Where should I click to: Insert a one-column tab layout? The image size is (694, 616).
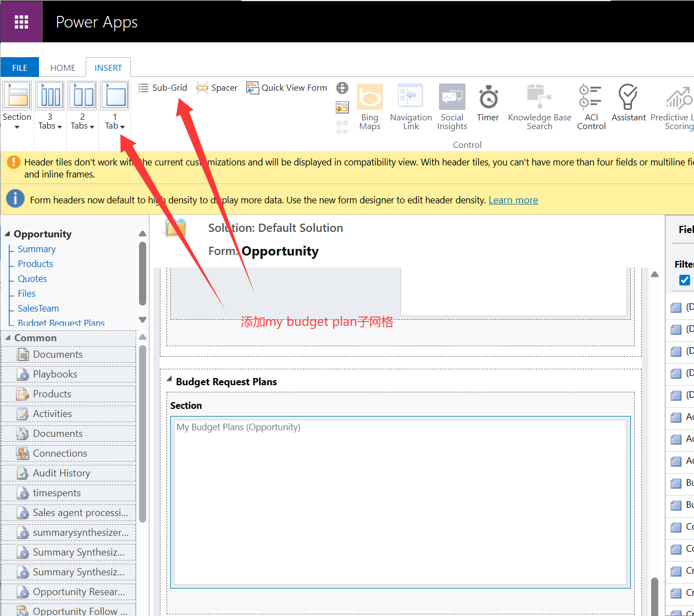point(115,96)
